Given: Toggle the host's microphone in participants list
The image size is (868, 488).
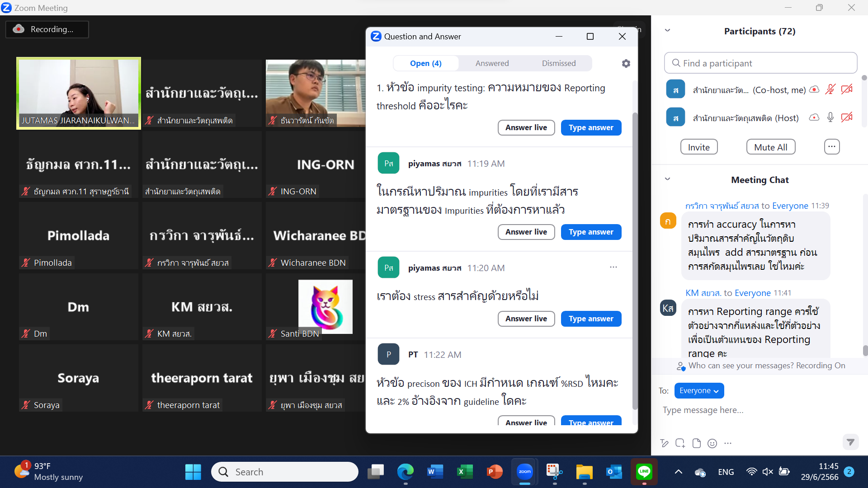Looking at the screenshot, I should coord(830,117).
